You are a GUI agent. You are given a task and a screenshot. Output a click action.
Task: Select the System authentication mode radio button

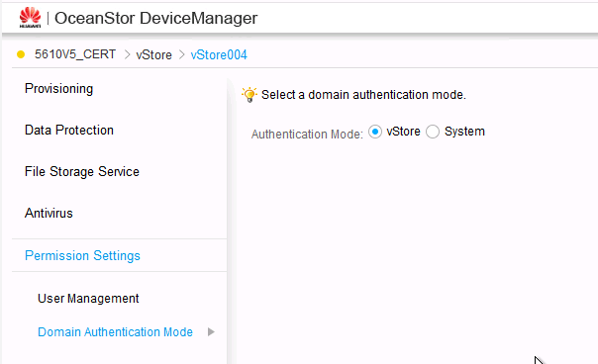pyautogui.click(x=433, y=132)
